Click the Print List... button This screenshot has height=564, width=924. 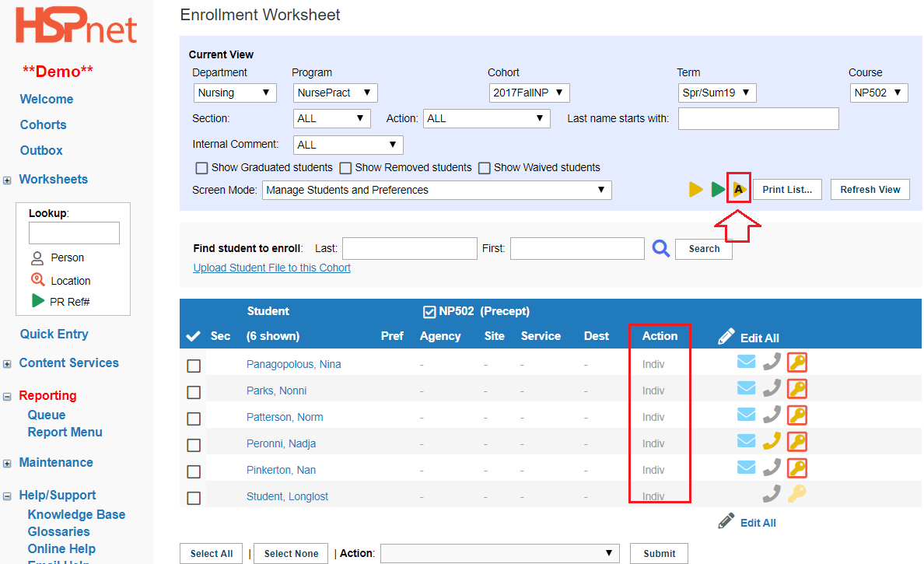tap(787, 189)
